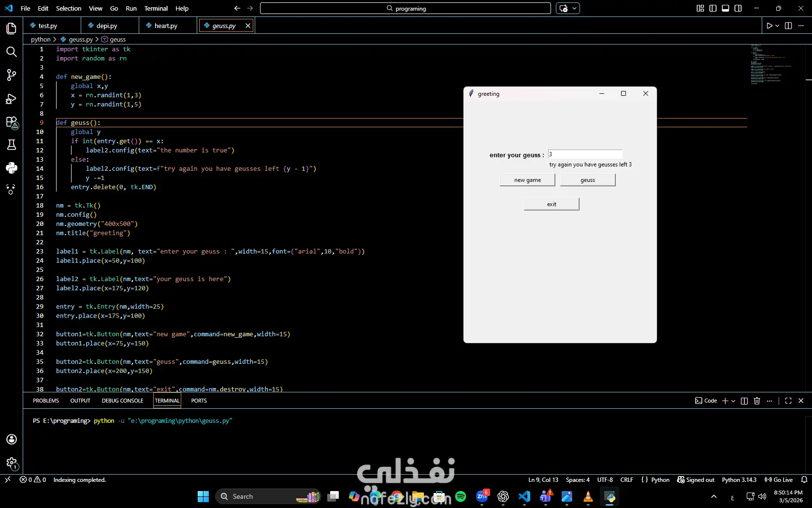
Task: Click exit button in greeting window
Action: 551,204
